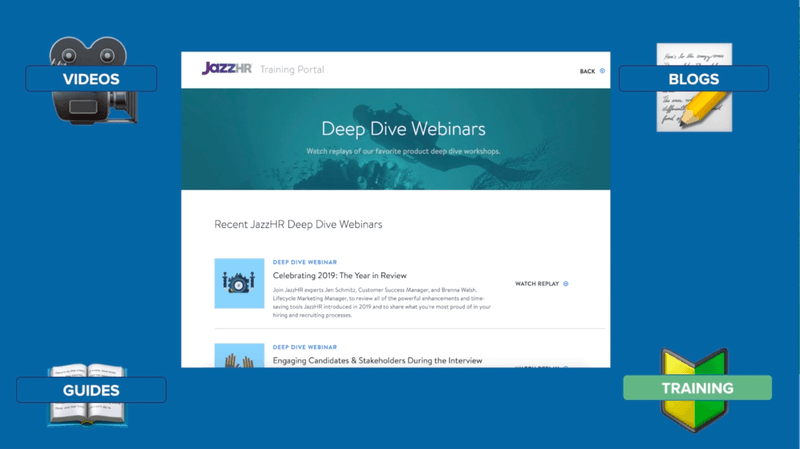Click the 'Deep Dive Webinars' banner heading
Image resolution: width=800 pixels, height=449 pixels.
(x=403, y=129)
